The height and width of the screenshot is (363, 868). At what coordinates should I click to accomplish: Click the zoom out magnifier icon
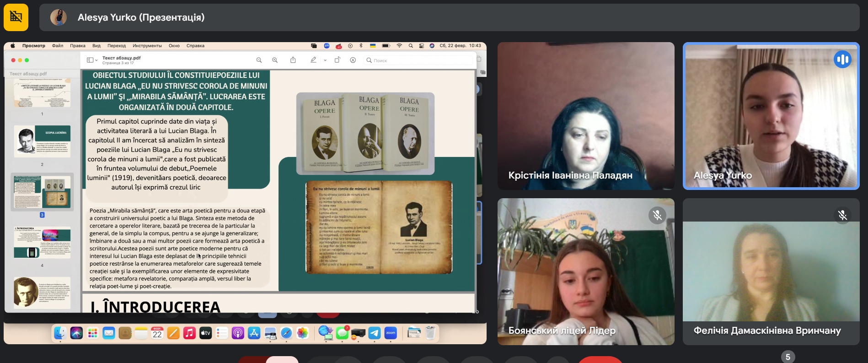pos(259,60)
